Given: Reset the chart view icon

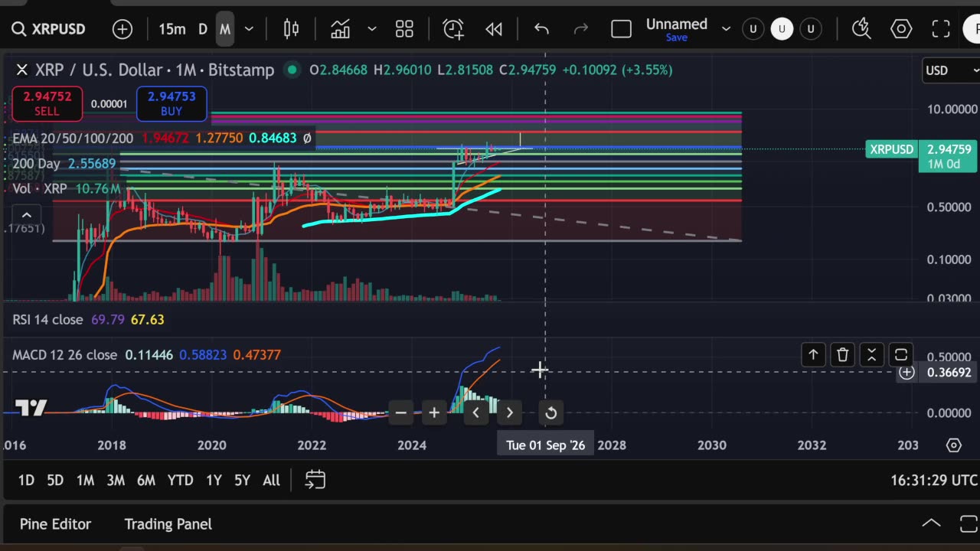Looking at the screenshot, I should click(550, 413).
